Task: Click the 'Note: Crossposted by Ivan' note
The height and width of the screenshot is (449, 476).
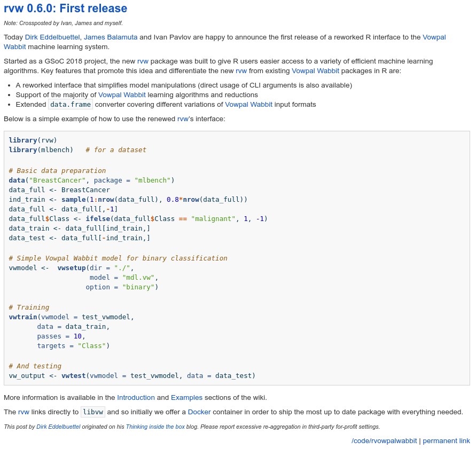Action: (64, 23)
